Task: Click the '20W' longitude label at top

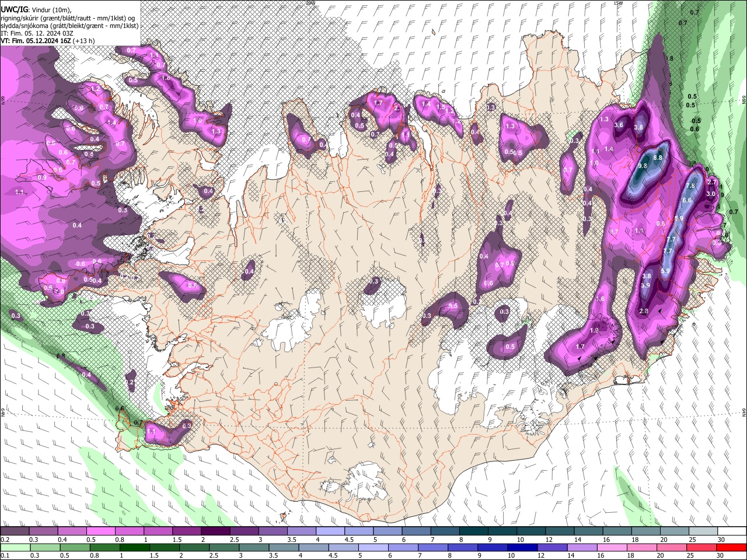Action: 310,2
